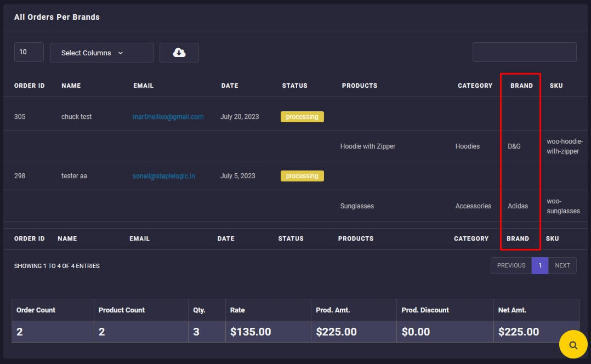The image size is (591, 364).
Task: Sort table by Name column header
Action: click(71, 86)
